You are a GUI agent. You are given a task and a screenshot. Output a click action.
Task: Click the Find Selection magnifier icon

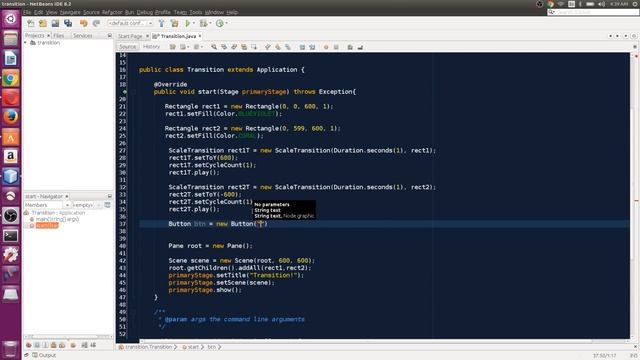coord(214,47)
